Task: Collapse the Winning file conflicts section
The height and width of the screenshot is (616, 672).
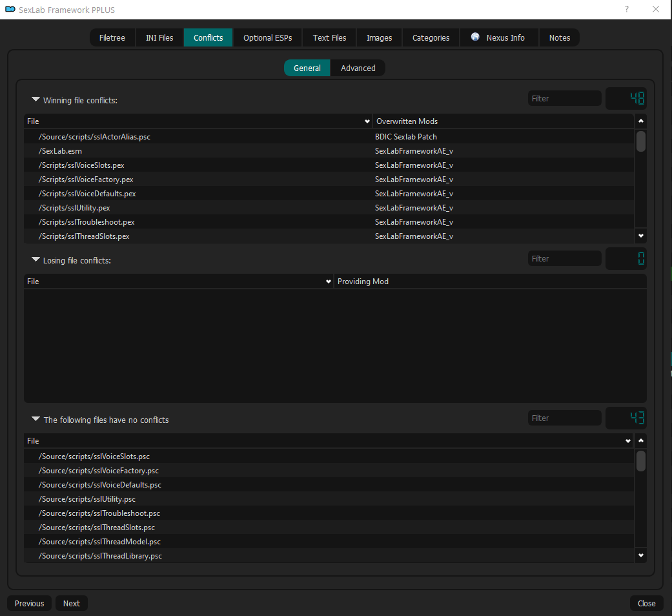Action: [36, 99]
